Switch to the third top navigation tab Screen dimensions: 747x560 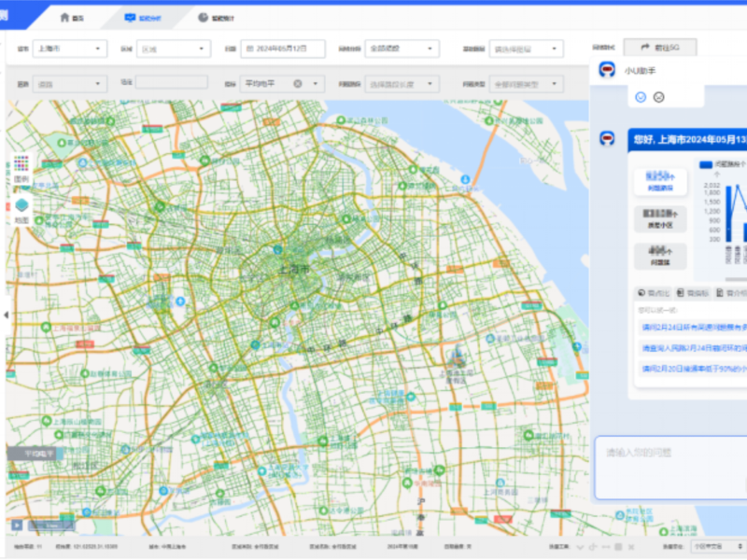pyautogui.click(x=216, y=17)
